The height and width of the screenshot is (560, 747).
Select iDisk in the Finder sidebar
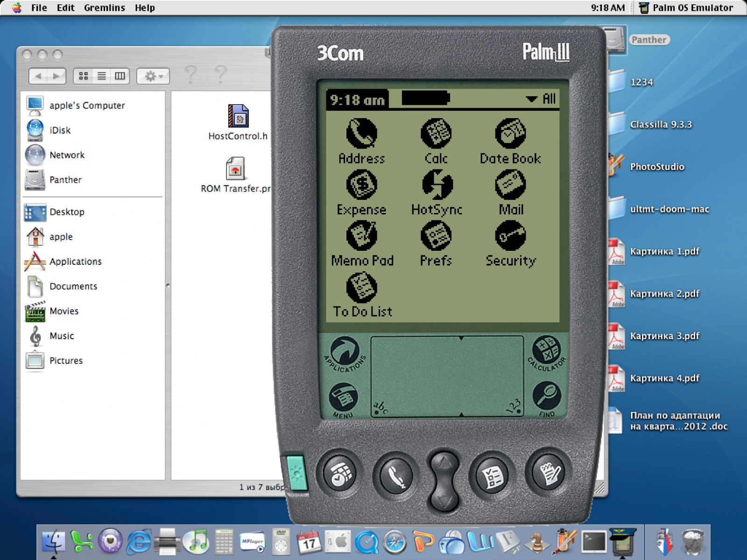coord(48,130)
